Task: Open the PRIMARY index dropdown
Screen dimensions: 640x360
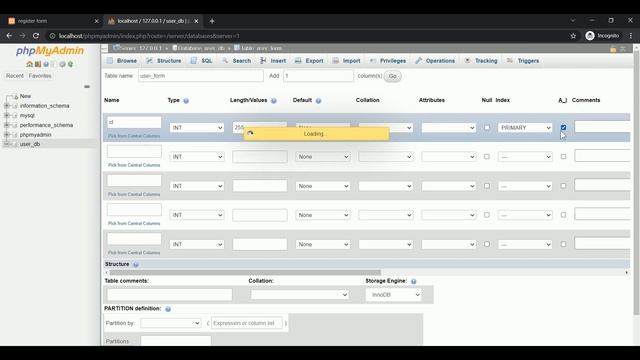Action: 525,128
